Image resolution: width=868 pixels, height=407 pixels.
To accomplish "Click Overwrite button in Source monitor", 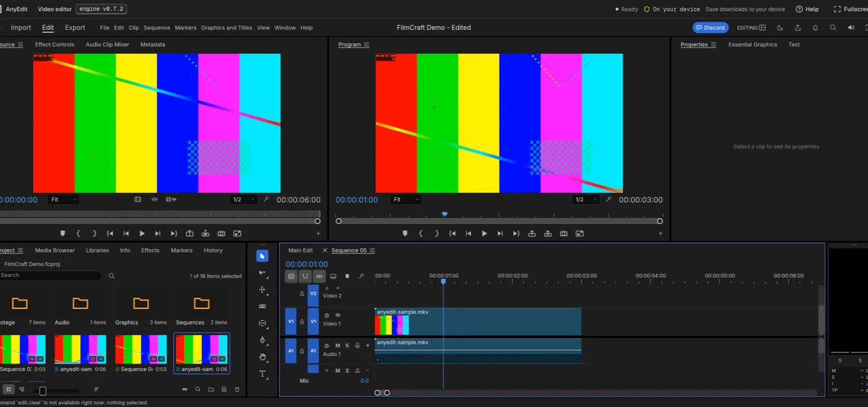I will click(x=205, y=234).
